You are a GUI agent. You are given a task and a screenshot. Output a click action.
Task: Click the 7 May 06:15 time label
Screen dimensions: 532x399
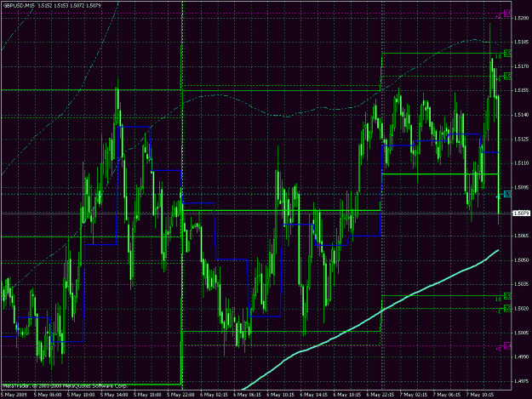point(446,395)
